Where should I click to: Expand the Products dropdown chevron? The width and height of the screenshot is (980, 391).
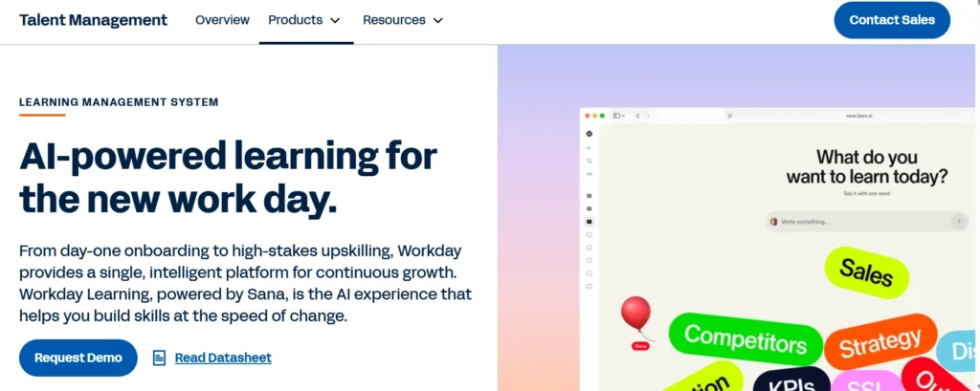click(335, 21)
